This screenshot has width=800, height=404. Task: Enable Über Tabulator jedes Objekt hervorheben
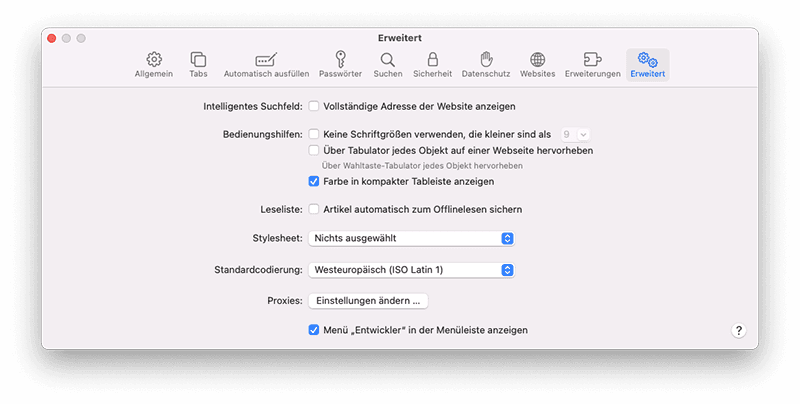(x=314, y=150)
